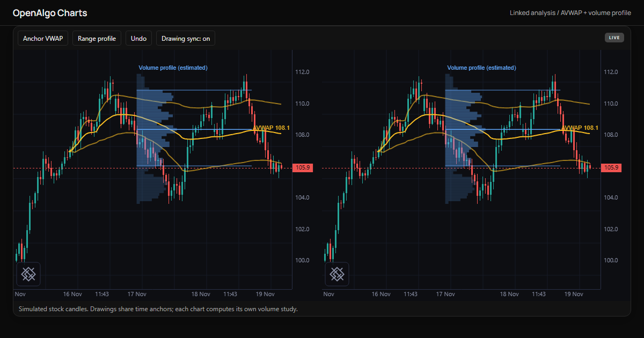Image resolution: width=644 pixels, height=338 pixels.
Task: Click right chart Volume profile (estimated) label
Action: (x=481, y=68)
